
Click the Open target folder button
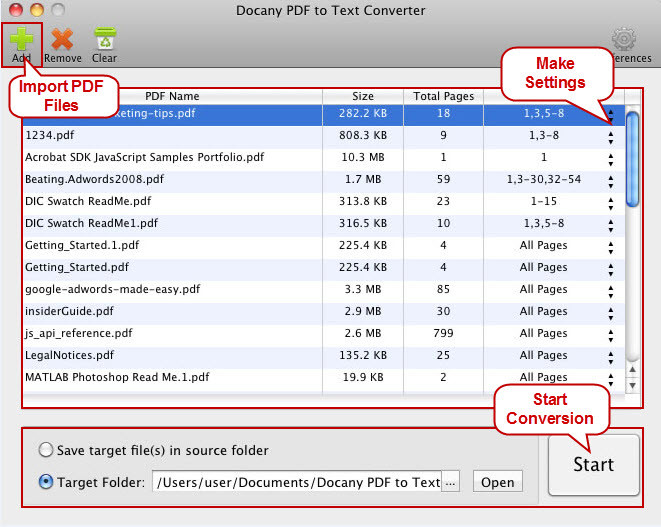tap(497, 482)
